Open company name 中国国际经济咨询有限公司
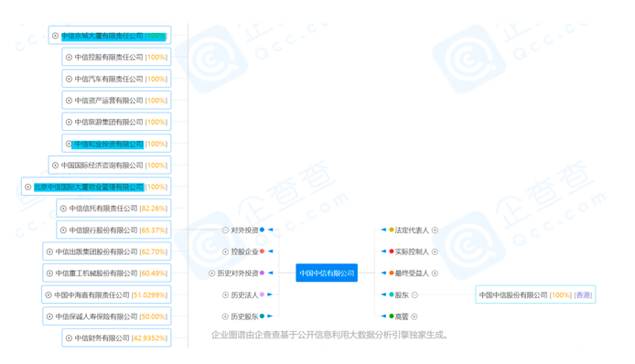This screenshot has width=635, height=364. click(x=102, y=166)
